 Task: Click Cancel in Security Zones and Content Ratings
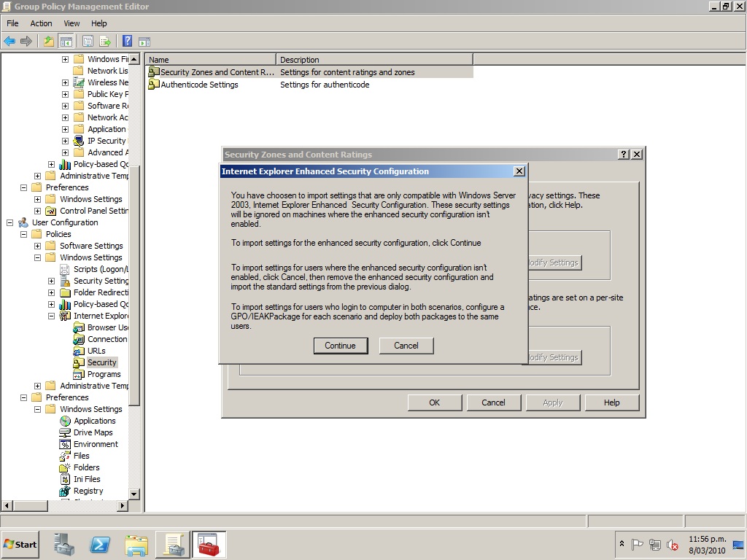[493, 402]
